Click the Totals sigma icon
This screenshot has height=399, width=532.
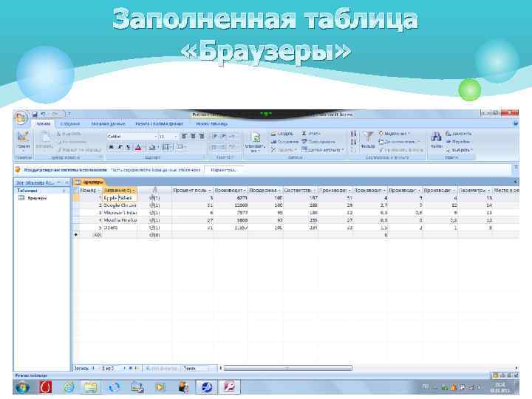pos(304,134)
